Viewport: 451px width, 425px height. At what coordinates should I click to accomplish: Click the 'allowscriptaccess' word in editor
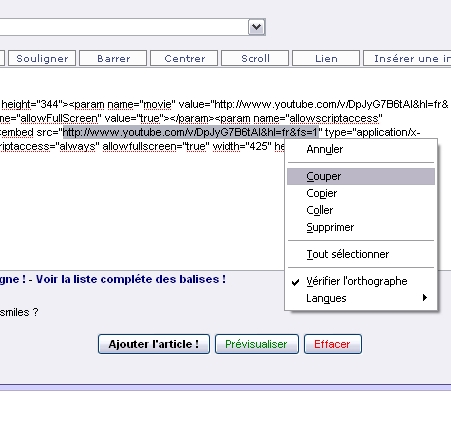334,118
